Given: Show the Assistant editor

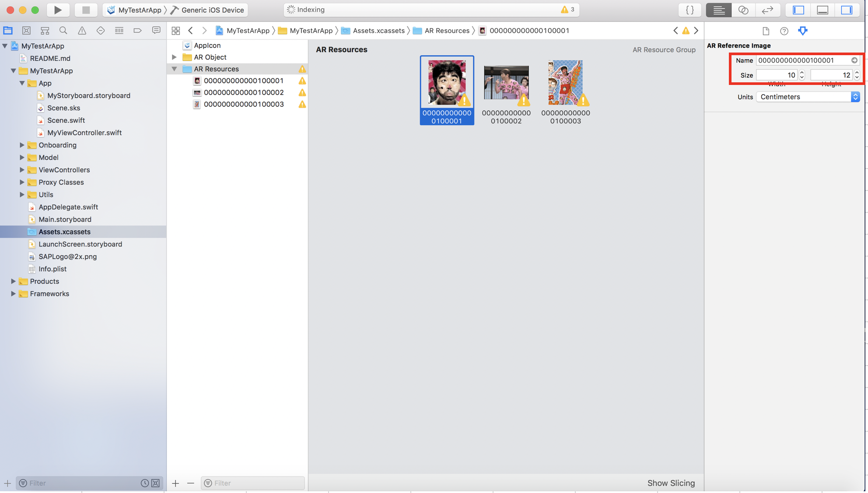Looking at the screenshot, I should pos(743,10).
